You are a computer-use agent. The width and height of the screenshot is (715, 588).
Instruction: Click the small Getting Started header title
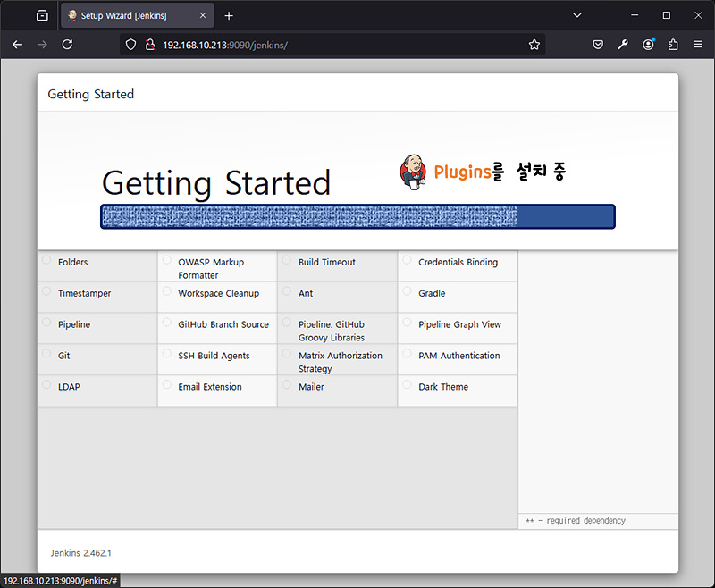tap(91, 94)
